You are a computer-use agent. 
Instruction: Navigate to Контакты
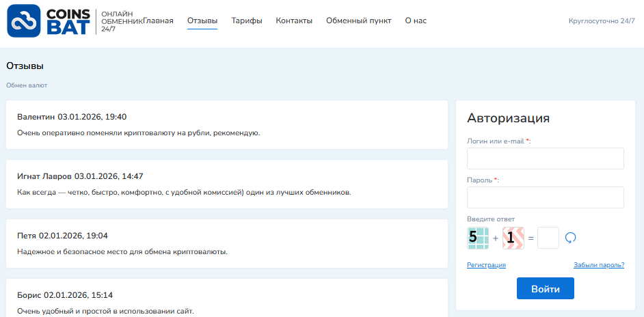coord(294,20)
